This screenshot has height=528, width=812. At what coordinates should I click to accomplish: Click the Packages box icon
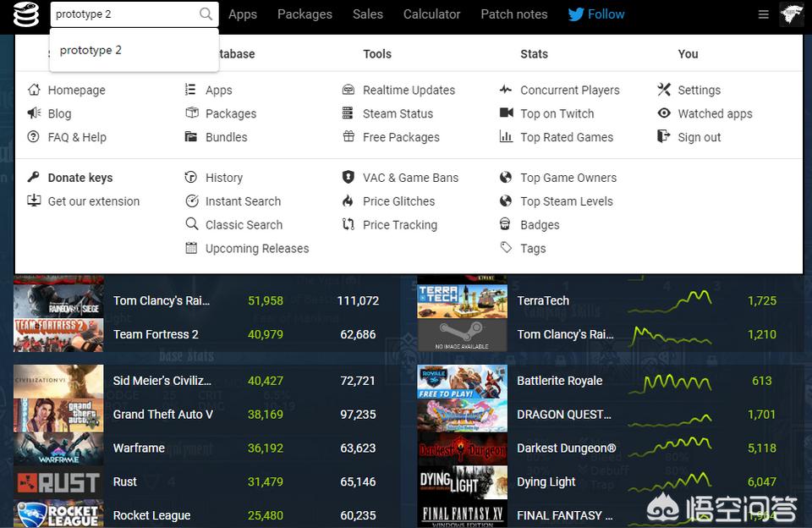(x=192, y=113)
